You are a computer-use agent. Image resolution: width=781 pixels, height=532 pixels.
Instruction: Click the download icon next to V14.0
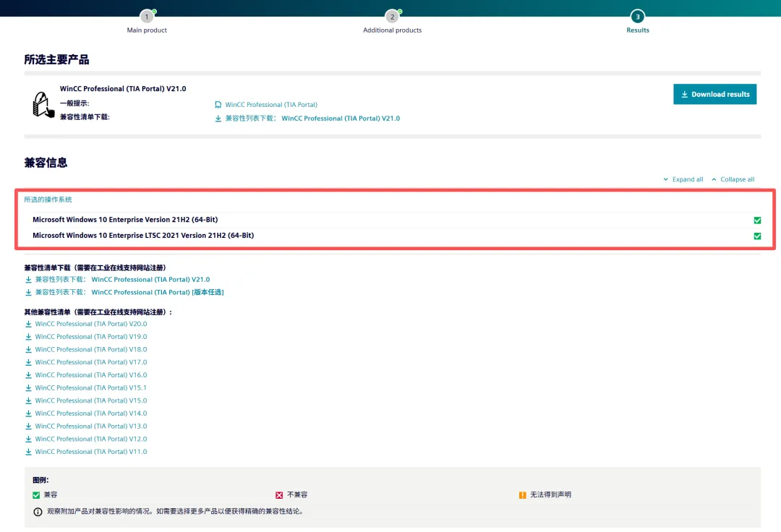point(28,413)
